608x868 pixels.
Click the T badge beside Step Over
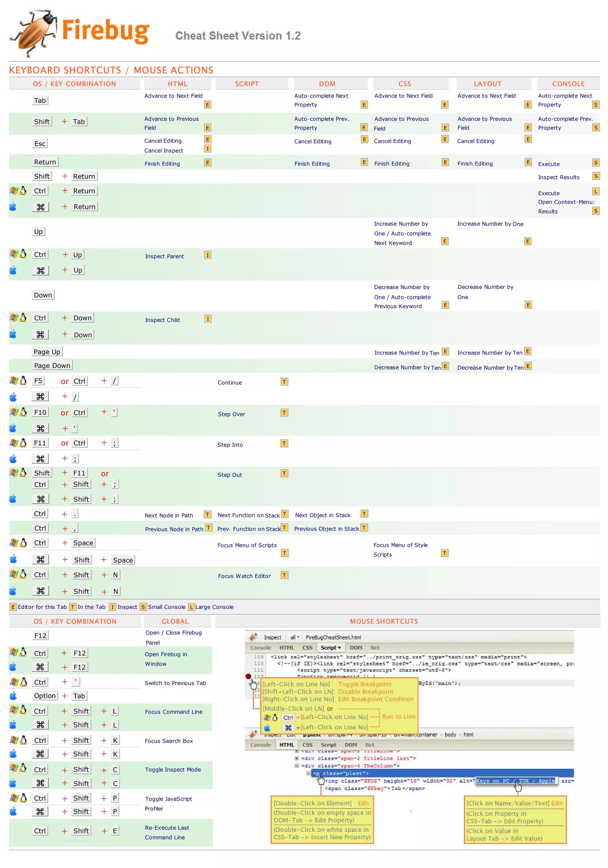pyautogui.click(x=284, y=412)
